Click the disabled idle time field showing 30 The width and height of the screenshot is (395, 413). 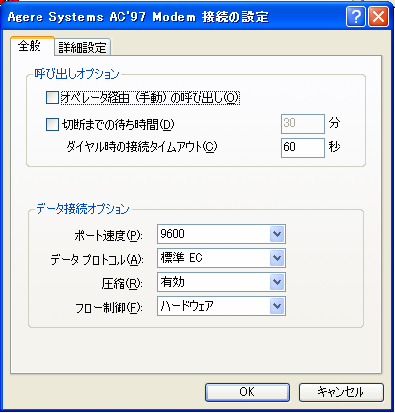tap(303, 124)
